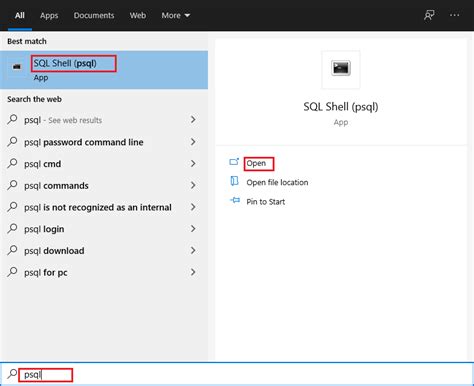Open the three-dots options menu
The image size is (474, 386).
click(x=454, y=15)
